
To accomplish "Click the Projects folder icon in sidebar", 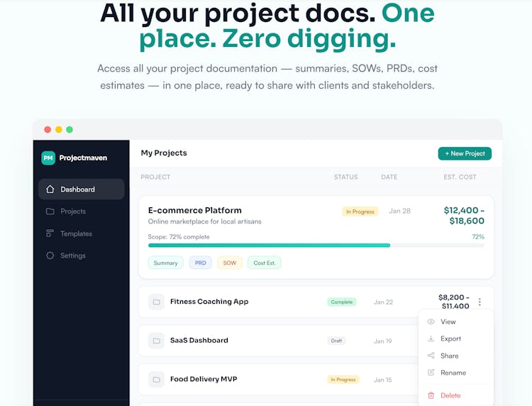I will [50, 211].
